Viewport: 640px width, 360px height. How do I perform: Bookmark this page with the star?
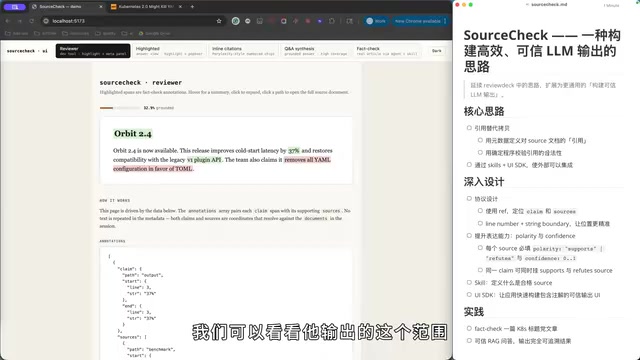tap(219, 21)
